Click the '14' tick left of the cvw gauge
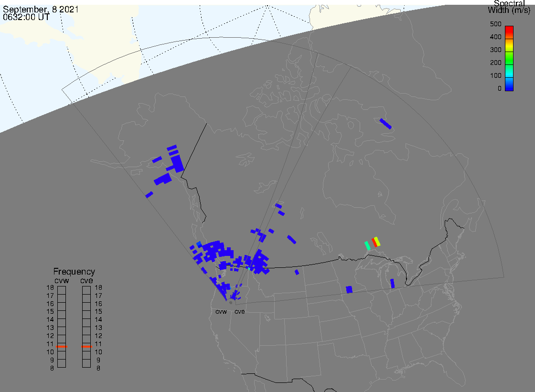The image size is (535, 392). pos(50,320)
